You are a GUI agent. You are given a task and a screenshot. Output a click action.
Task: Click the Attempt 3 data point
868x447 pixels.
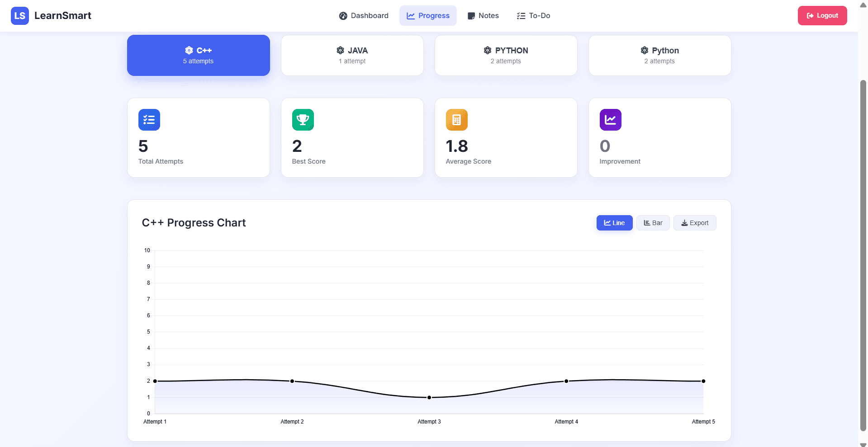(429, 397)
